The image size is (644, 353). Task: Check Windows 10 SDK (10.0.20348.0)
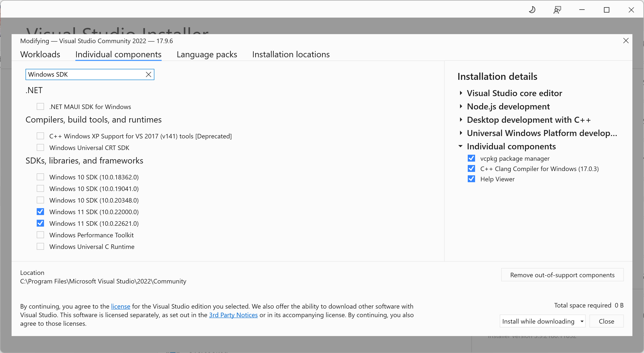pos(40,200)
